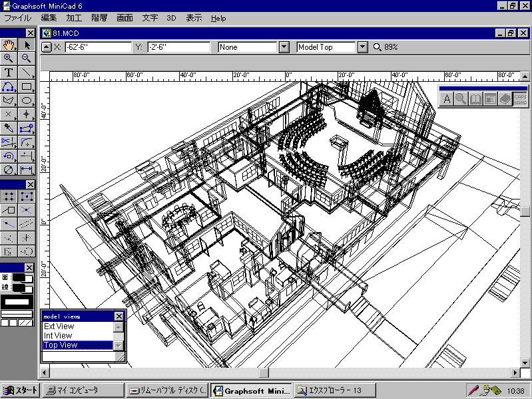Open the 3D menu
Screen dimensions: 532x399
click(x=172, y=19)
